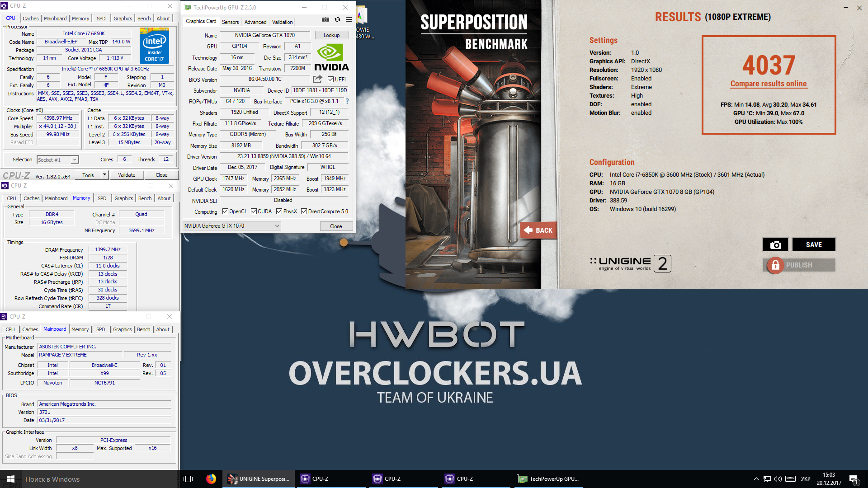Toggle the UEFI checkbox in GPU-Z

(x=330, y=80)
